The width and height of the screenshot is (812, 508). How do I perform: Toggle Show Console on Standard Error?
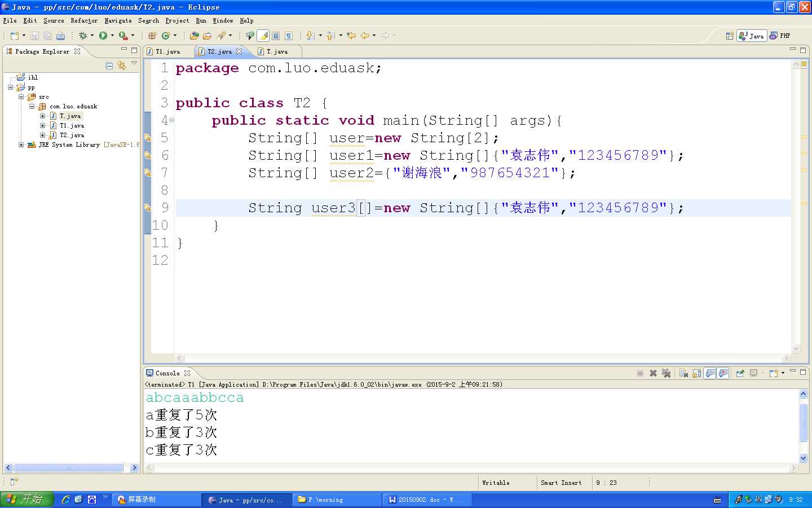tap(723, 373)
